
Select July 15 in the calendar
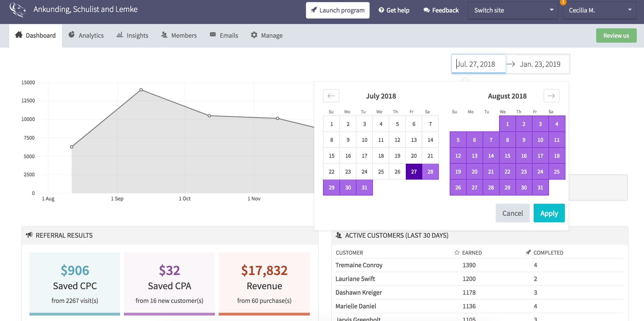pyautogui.click(x=331, y=156)
